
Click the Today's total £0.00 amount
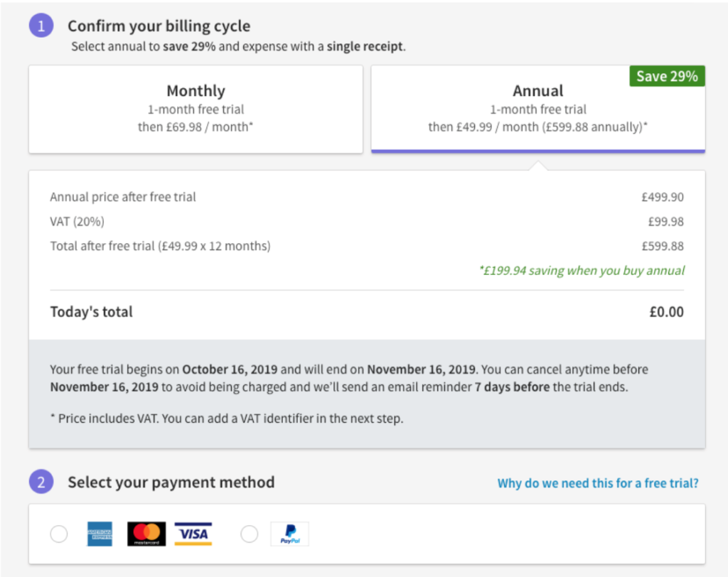666,312
